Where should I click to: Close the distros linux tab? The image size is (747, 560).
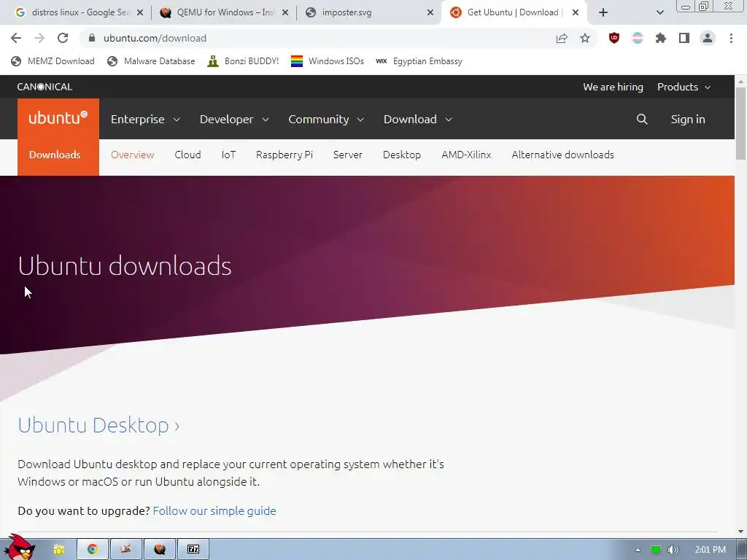pyautogui.click(x=140, y=12)
